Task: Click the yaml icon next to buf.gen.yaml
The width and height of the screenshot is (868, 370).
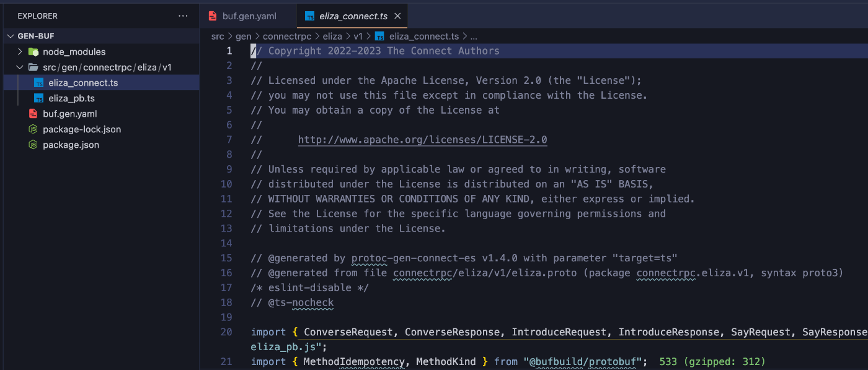Action: pyautogui.click(x=33, y=114)
